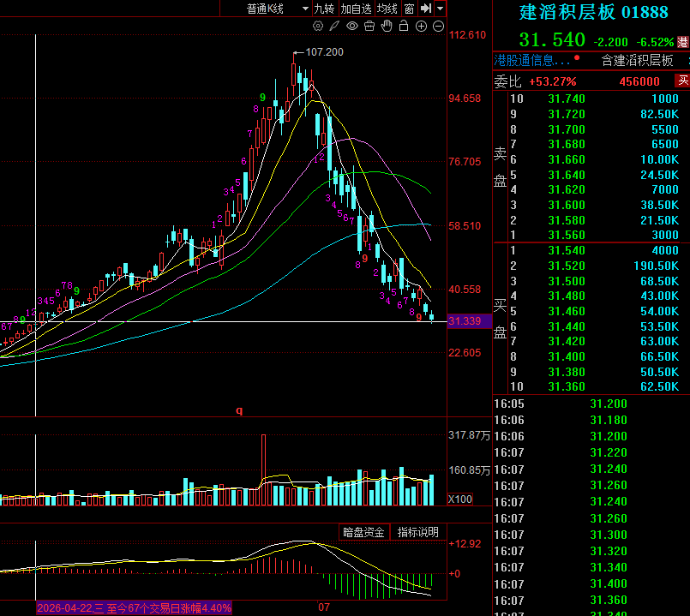Click the 港 market badge icon
This screenshot has width=690, height=616.
pyautogui.click(x=682, y=42)
